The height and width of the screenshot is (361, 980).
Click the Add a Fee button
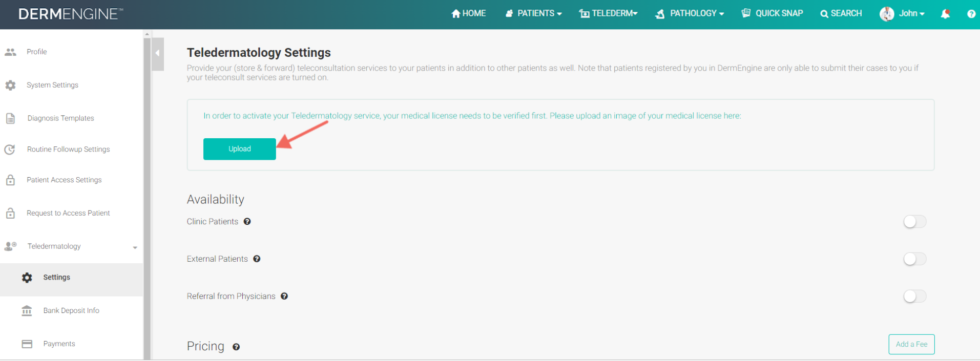tap(911, 344)
